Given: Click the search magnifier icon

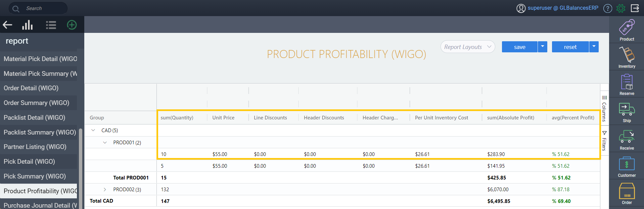Looking at the screenshot, I should click(16, 8).
